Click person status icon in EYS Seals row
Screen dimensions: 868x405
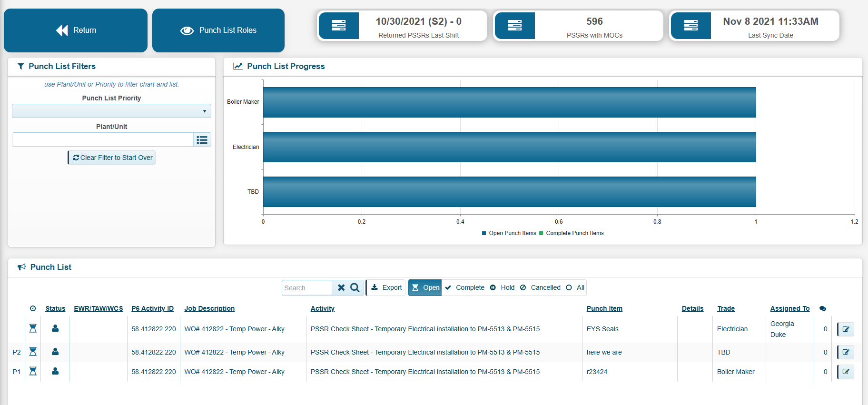[55, 328]
